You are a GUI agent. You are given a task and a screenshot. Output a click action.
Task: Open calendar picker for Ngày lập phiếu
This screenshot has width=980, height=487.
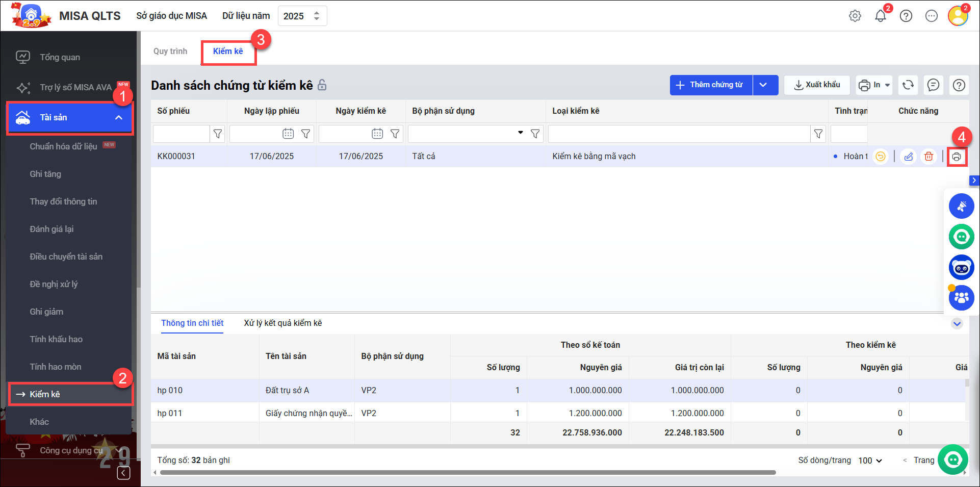288,134
